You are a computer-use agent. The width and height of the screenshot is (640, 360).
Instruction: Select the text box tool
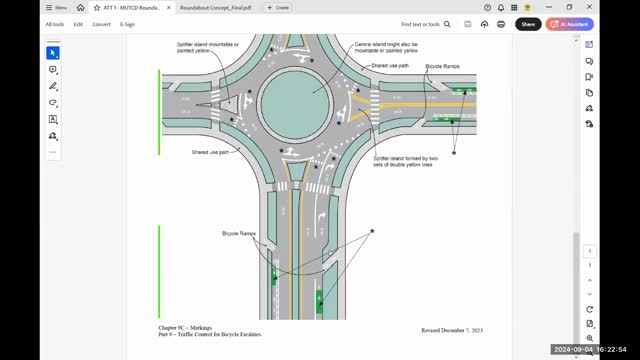tap(53, 119)
